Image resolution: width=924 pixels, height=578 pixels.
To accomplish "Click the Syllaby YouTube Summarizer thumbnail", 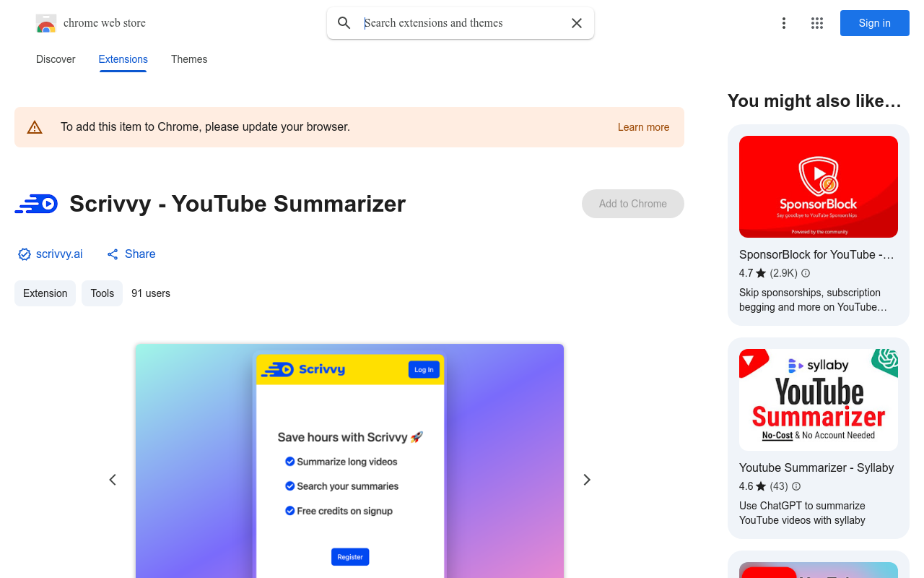I will click(x=819, y=400).
